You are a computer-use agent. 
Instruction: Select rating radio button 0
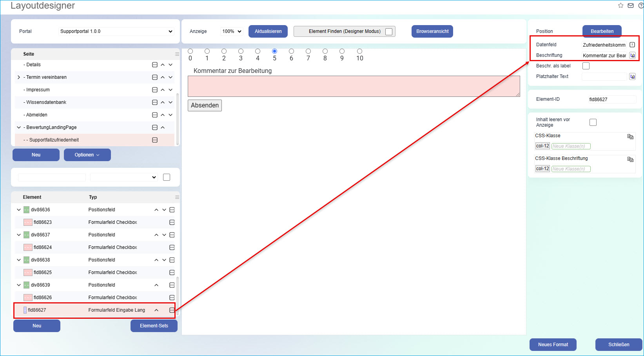tap(190, 51)
